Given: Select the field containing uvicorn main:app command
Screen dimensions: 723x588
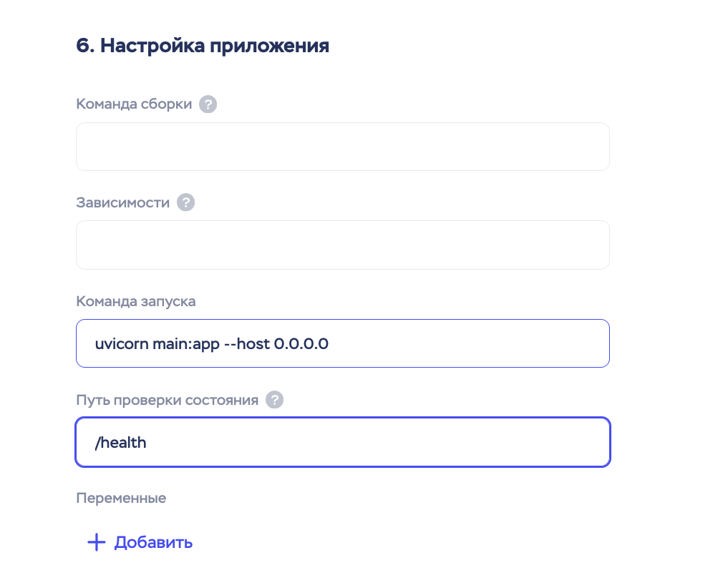Looking at the screenshot, I should [x=342, y=343].
